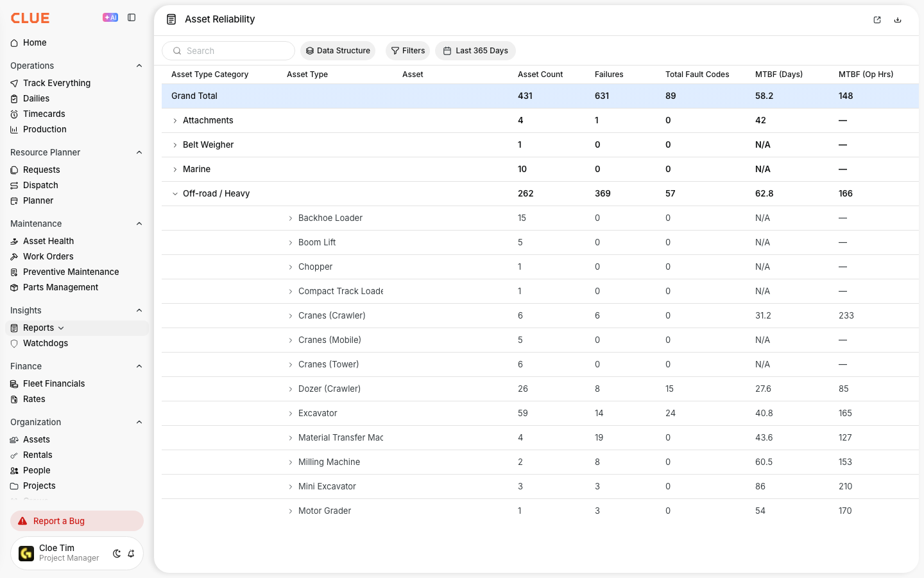Expand Belt Weigher category row
Image resolution: width=924 pixels, height=578 pixels.
coord(175,145)
